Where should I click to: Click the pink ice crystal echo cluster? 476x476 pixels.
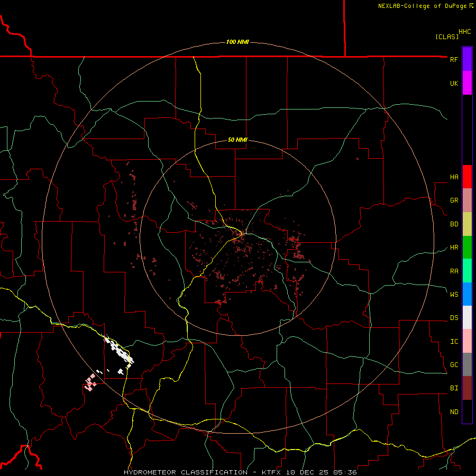(90, 382)
